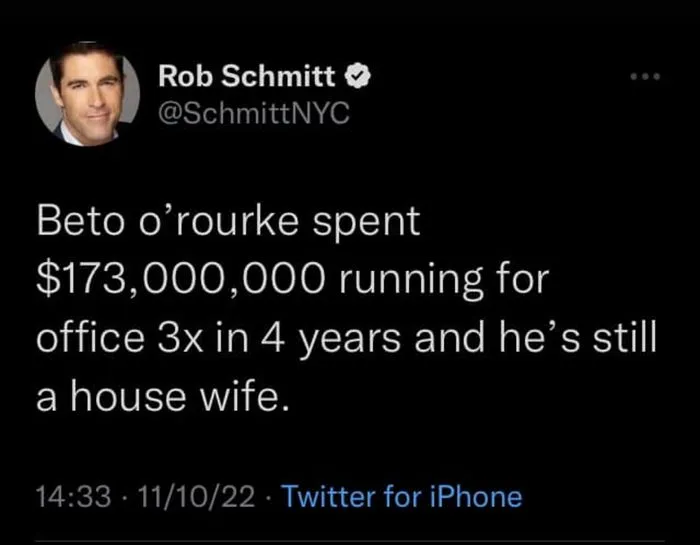This screenshot has width=700, height=545.
Task: Click the Rob Schmitt display name
Action: pyautogui.click(x=247, y=77)
